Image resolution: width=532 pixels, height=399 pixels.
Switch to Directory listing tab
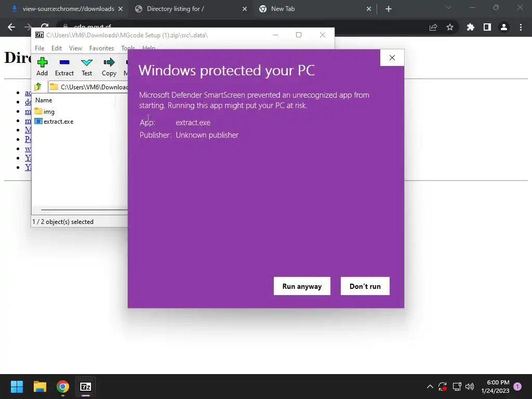(x=191, y=9)
